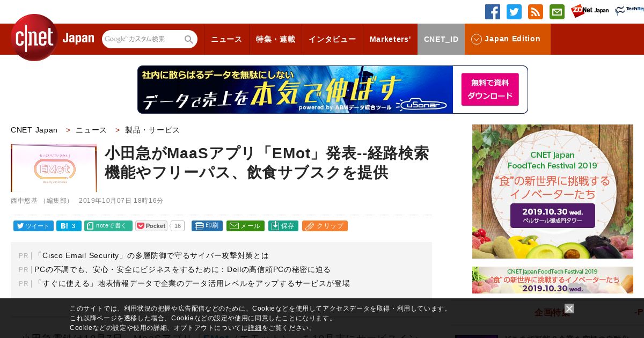Viewport: 644px width, 338px height.
Task: Open the Facebook icon in the header
Action: [x=493, y=12]
